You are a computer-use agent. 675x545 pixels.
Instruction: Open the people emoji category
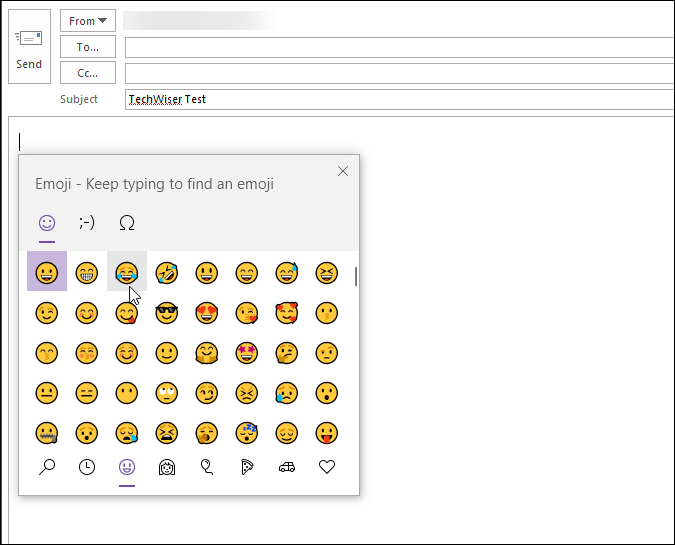coord(167,466)
